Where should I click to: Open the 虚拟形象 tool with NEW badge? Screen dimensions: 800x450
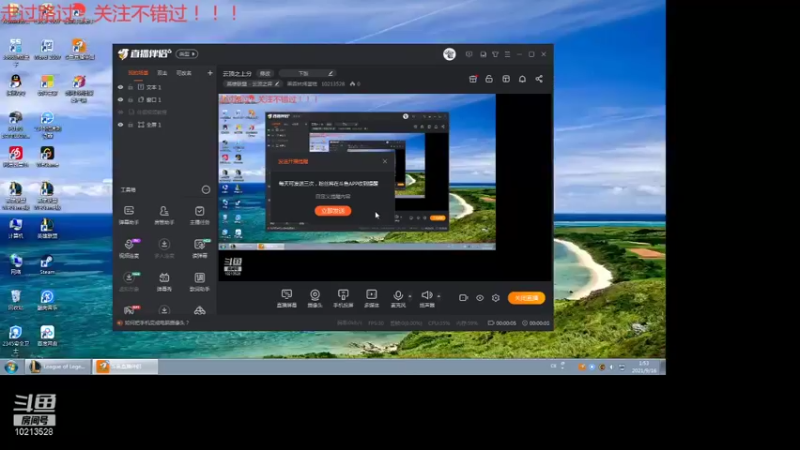click(129, 281)
